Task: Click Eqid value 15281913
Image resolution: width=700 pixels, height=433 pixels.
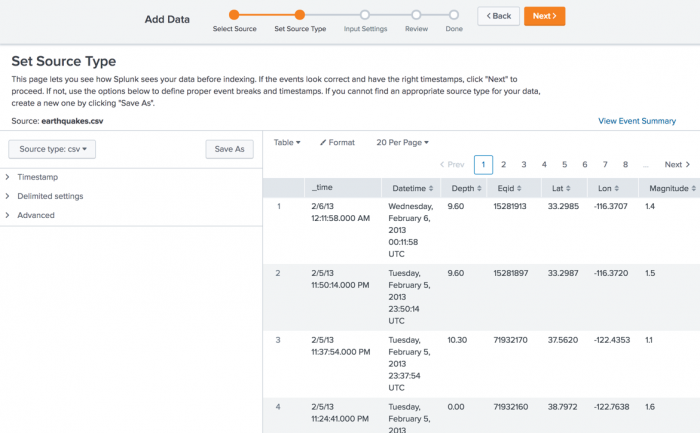Action: pos(510,206)
